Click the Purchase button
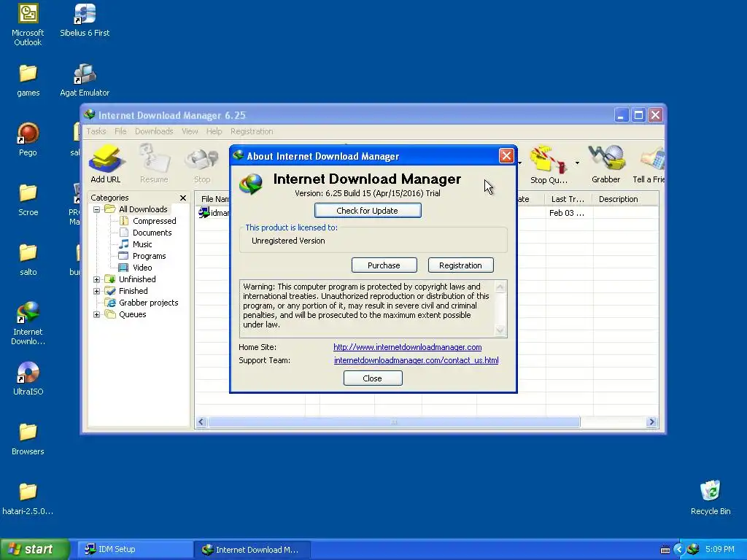This screenshot has width=747, height=560. pyautogui.click(x=384, y=265)
